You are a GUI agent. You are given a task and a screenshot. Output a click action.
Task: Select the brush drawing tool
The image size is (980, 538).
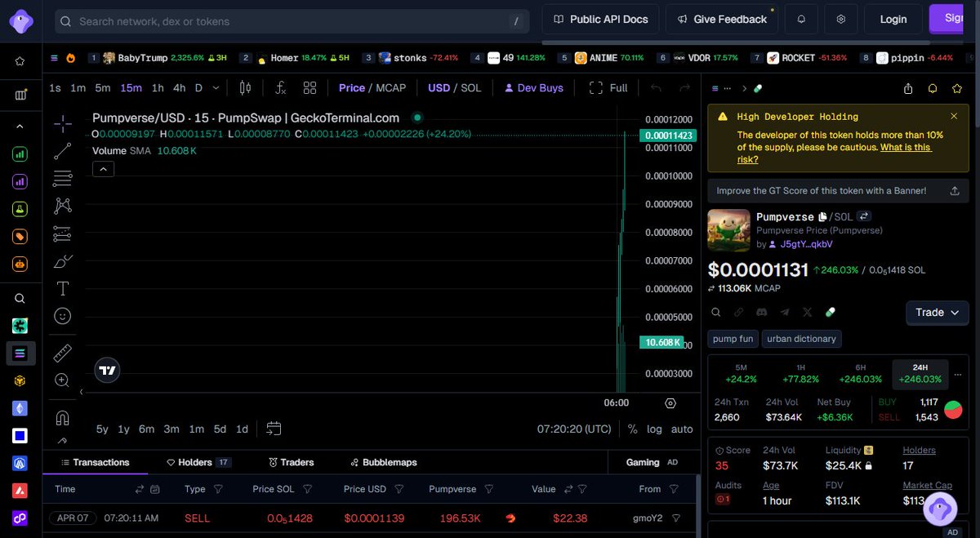point(63,261)
